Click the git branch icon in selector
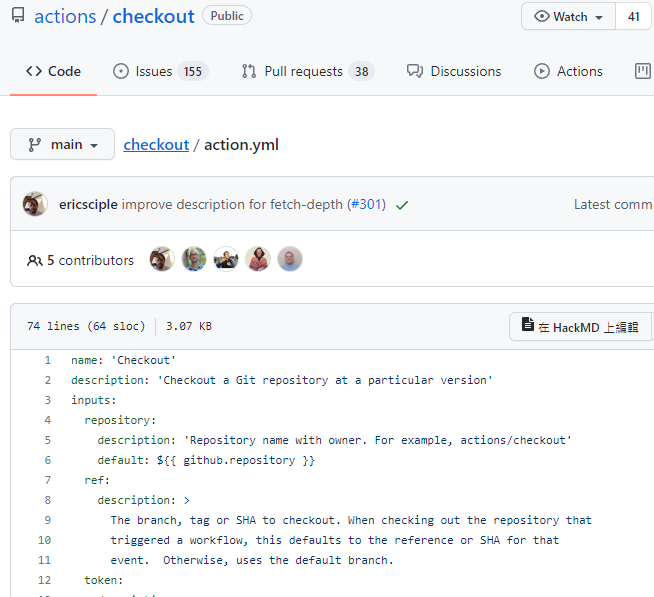 (x=35, y=145)
